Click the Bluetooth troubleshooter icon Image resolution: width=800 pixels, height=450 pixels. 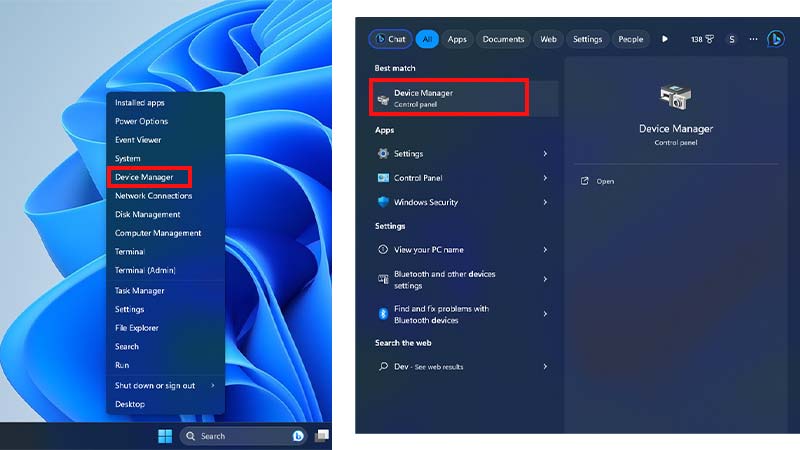tap(383, 314)
